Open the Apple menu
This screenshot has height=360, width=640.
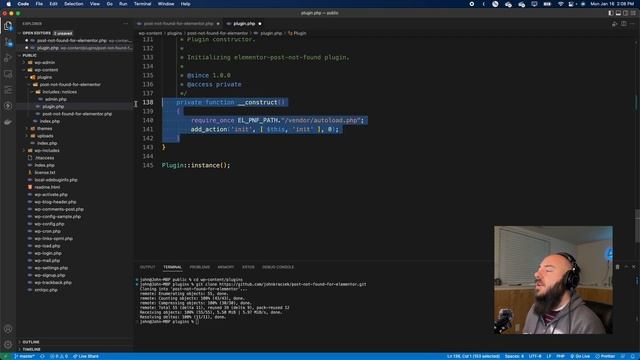[9, 4]
